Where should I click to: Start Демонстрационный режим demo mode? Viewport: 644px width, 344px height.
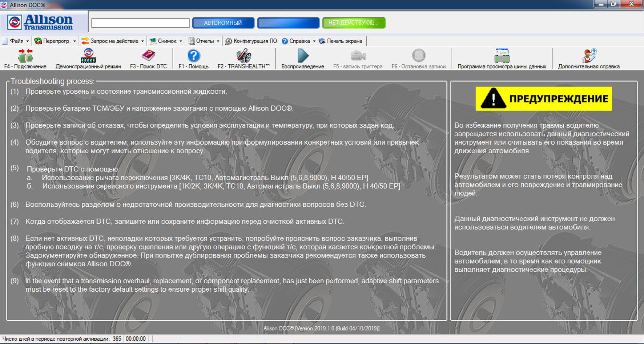(x=88, y=56)
